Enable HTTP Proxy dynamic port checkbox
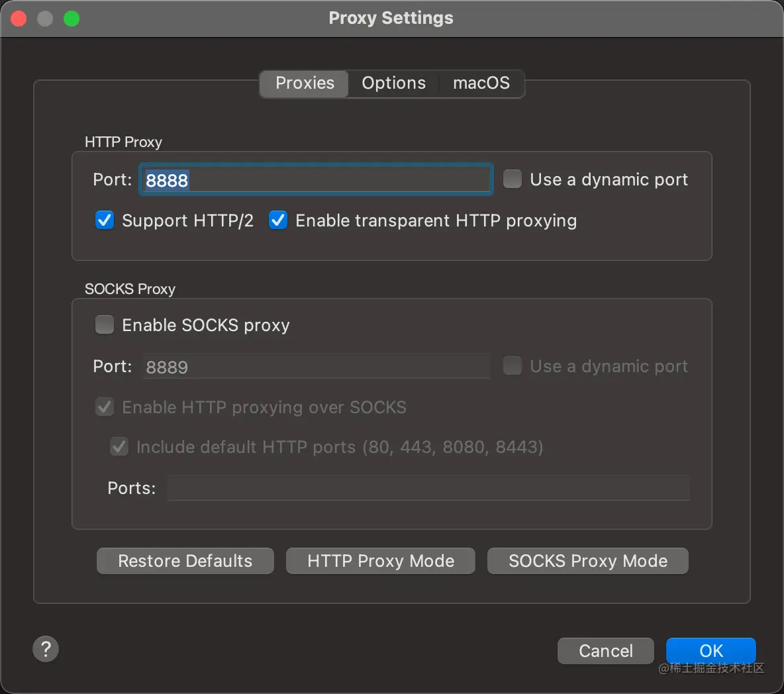The width and height of the screenshot is (784, 694). click(513, 179)
